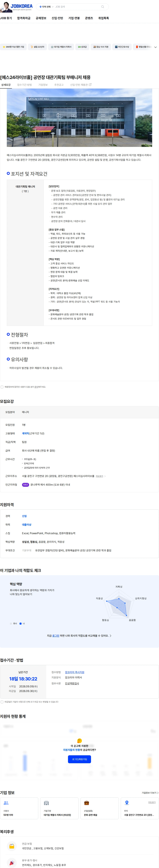Click the 나 legend marker
Viewport: 159px width, 868px height.
(21, 623)
